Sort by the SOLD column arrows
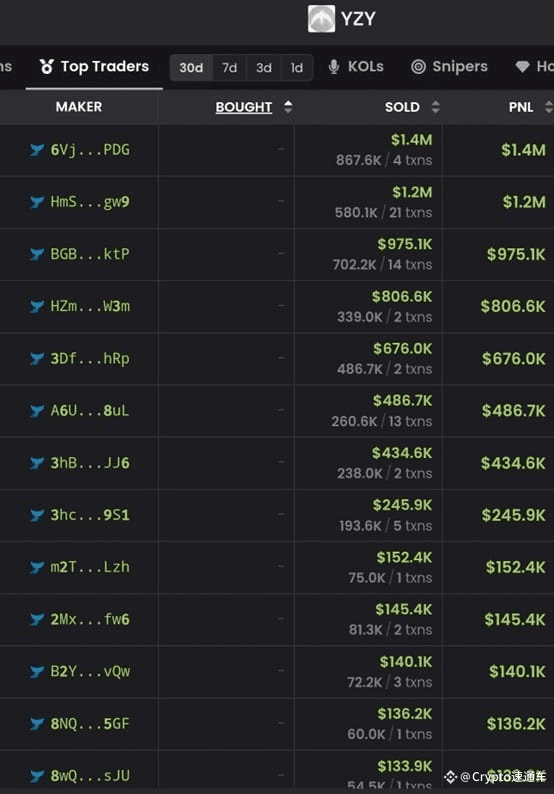The width and height of the screenshot is (554, 794). (436, 107)
